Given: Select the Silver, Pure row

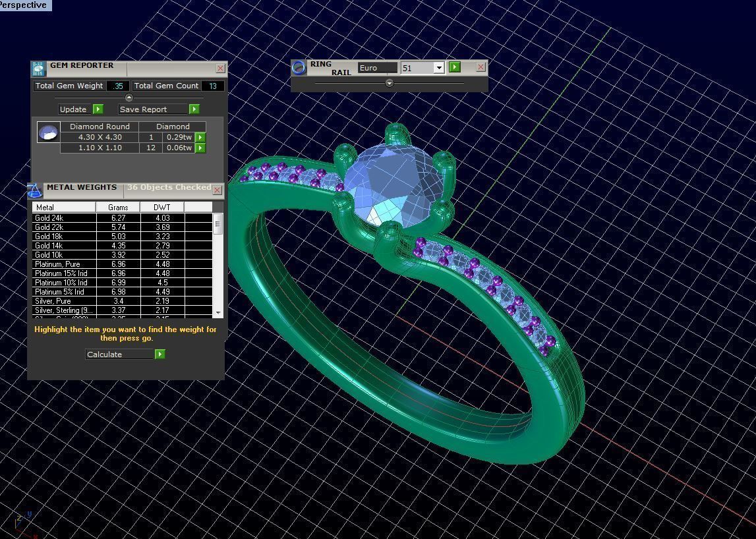Looking at the screenshot, I should [x=123, y=301].
